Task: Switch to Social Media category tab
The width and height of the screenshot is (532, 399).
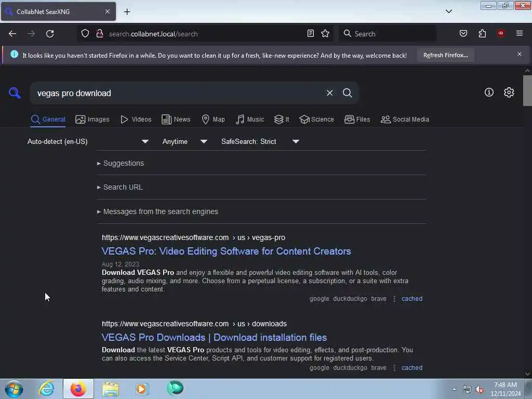Action: 405,119
